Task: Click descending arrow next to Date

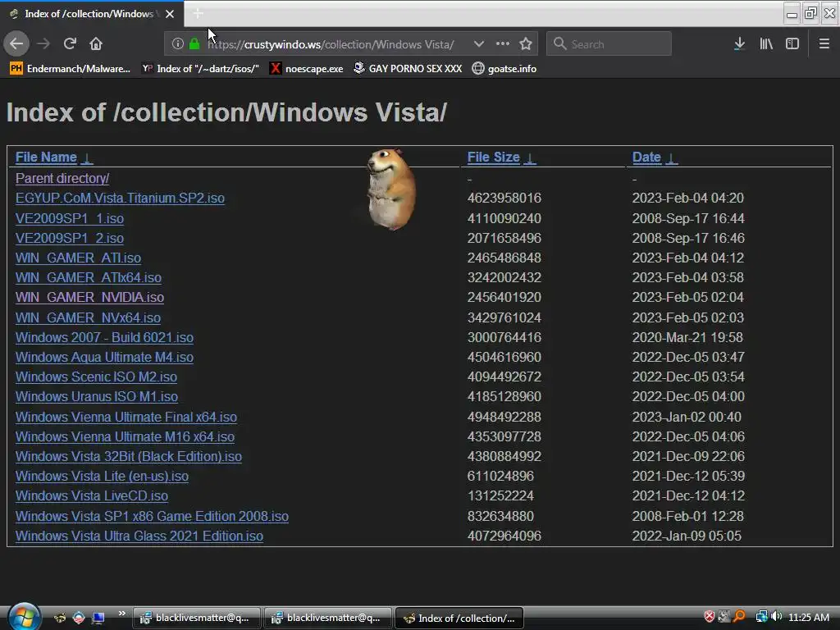Action: [671, 158]
